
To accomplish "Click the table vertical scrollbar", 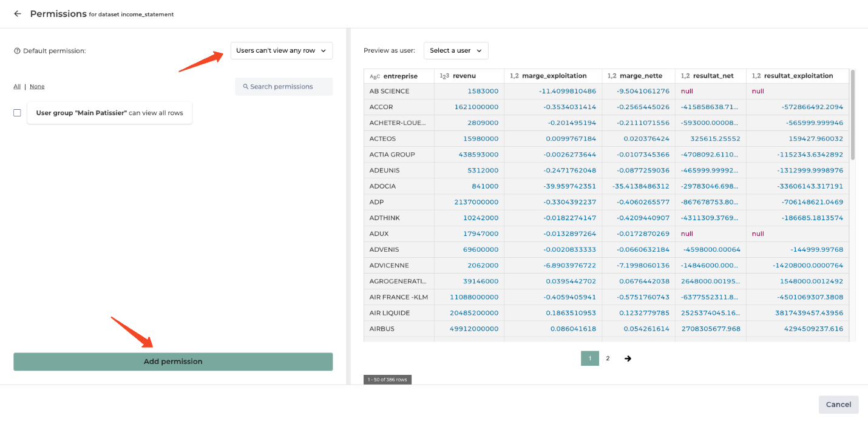I will [x=853, y=115].
